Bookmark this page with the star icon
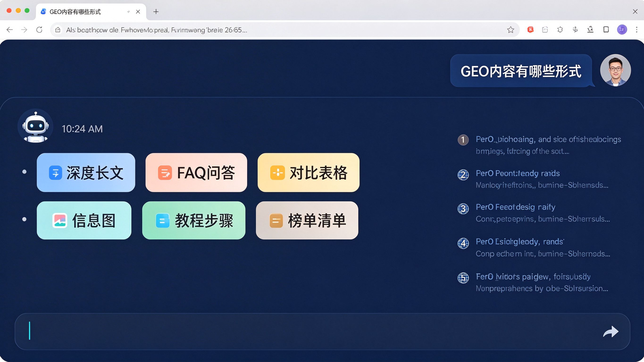This screenshot has width=644, height=362. pyautogui.click(x=510, y=30)
